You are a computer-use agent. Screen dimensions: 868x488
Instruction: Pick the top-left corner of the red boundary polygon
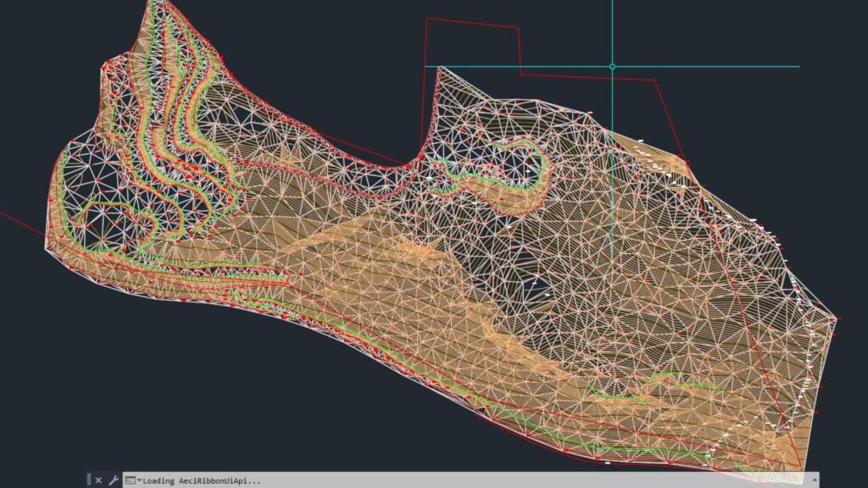[426, 20]
